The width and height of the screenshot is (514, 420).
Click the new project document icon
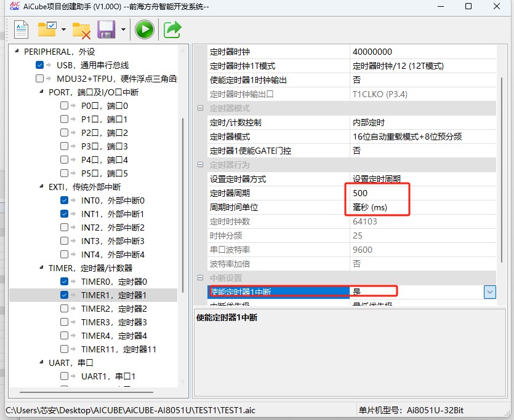(22, 30)
